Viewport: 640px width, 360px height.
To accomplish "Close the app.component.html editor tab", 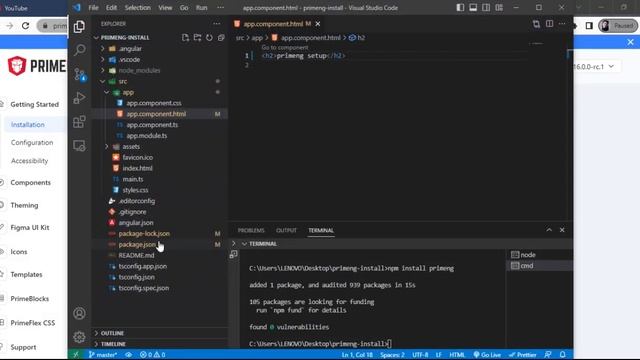I will 318,24.
